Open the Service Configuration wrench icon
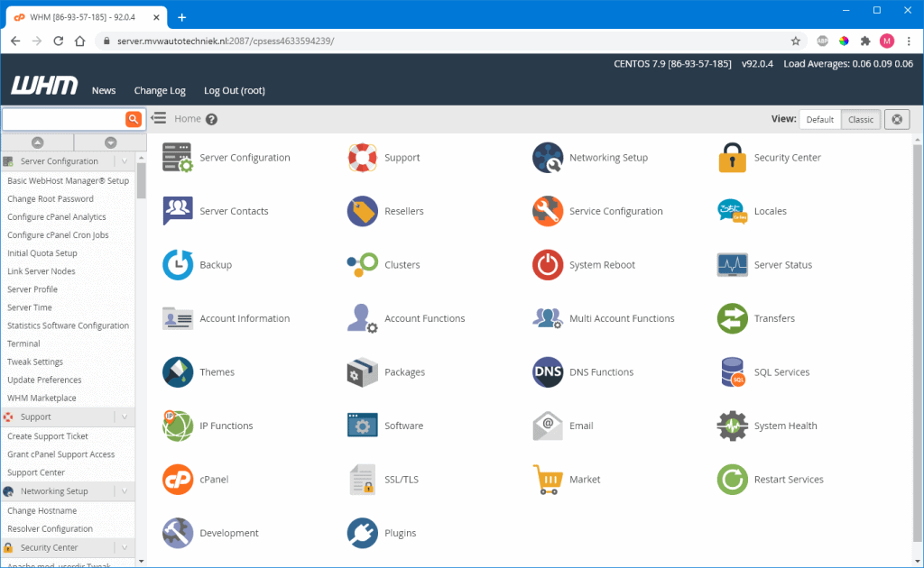Viewport: 924px width, 568px height. click(548, 211)
